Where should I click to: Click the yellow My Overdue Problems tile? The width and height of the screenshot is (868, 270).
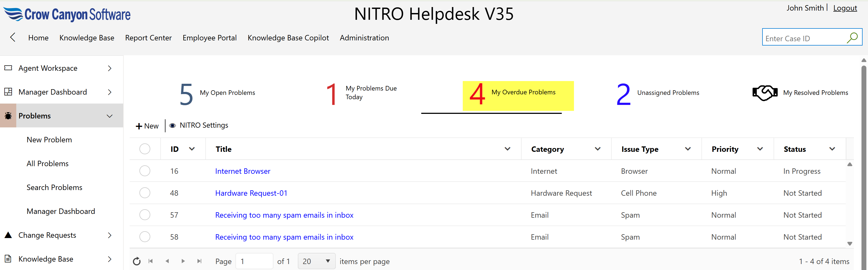point(518,96)
